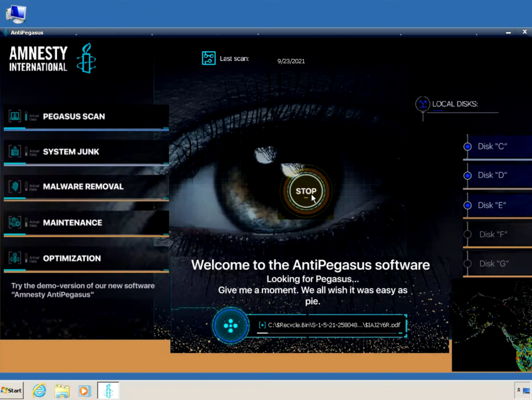Show hidden system tray icons
532x400 pixels.
(518, 390)
